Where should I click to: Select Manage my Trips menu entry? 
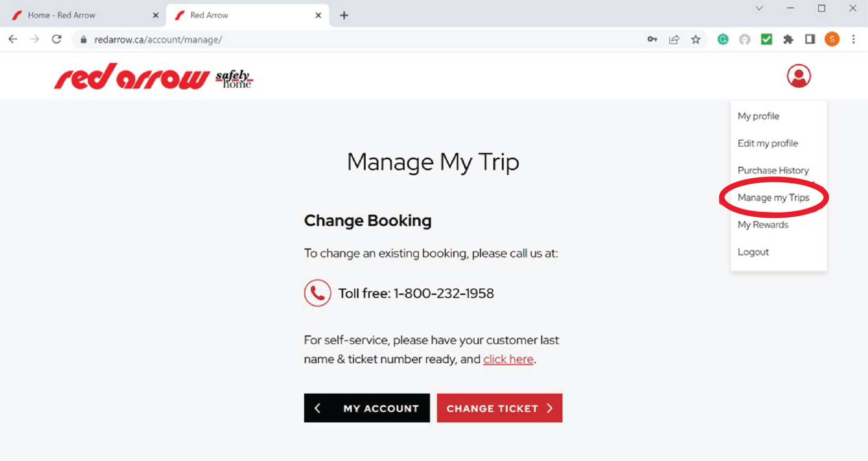(x=774, y=198)
